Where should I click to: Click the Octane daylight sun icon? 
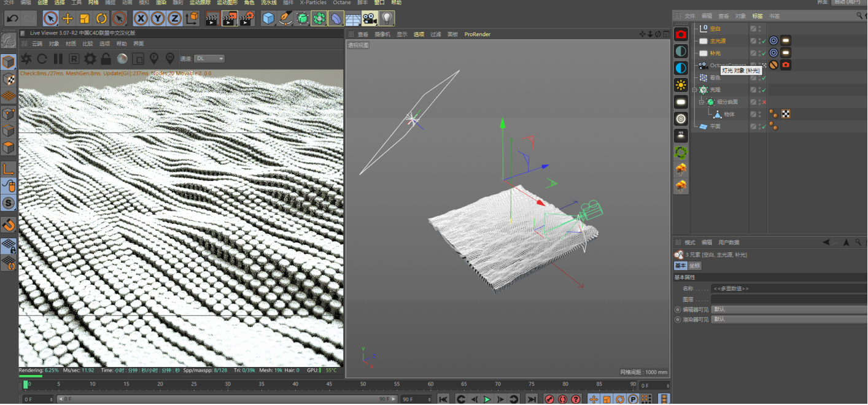point(681,85)
